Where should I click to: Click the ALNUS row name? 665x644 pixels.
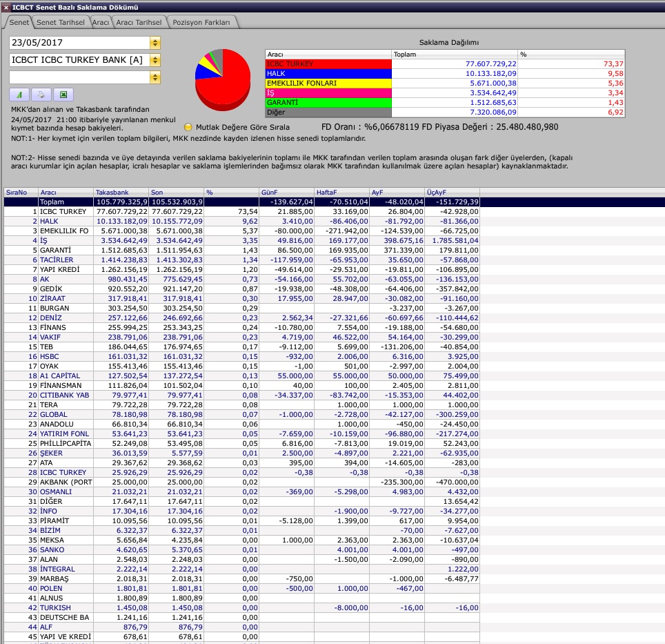tap(51, 598)
